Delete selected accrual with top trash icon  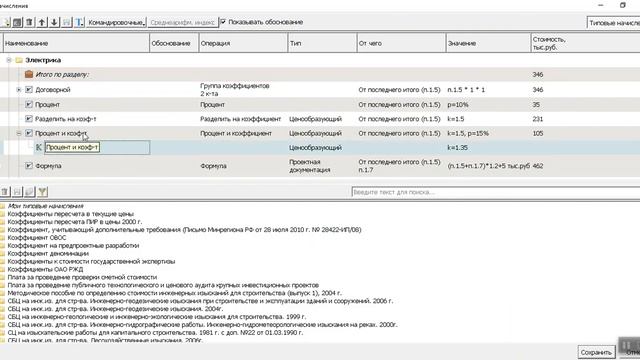tap(29, 22)
